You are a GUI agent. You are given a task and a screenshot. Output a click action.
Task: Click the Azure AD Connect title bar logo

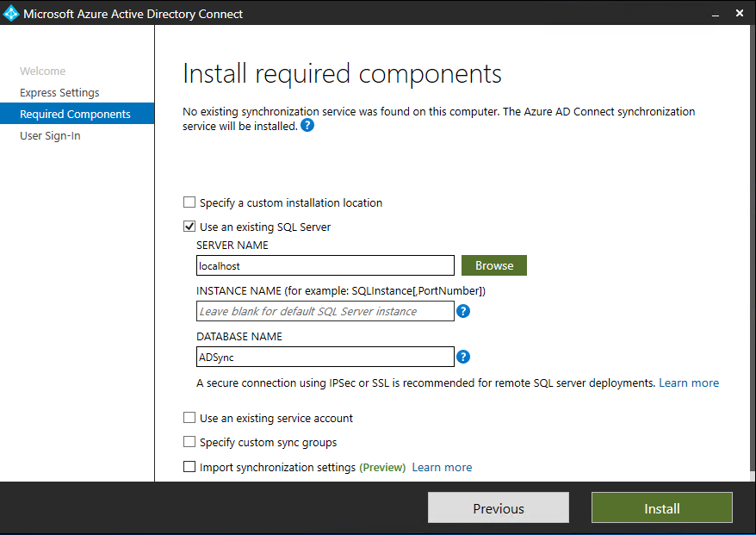11,14
